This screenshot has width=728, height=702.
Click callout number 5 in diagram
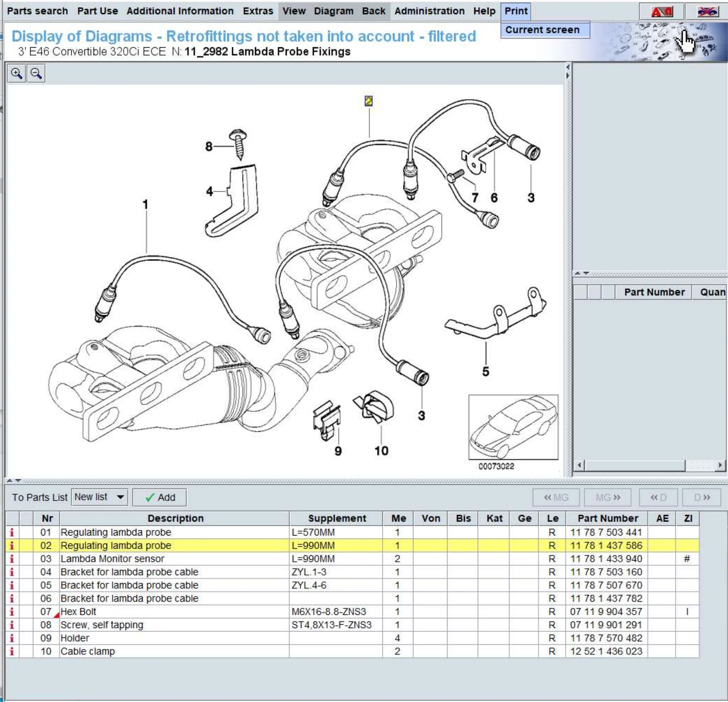tap(485, 371)
